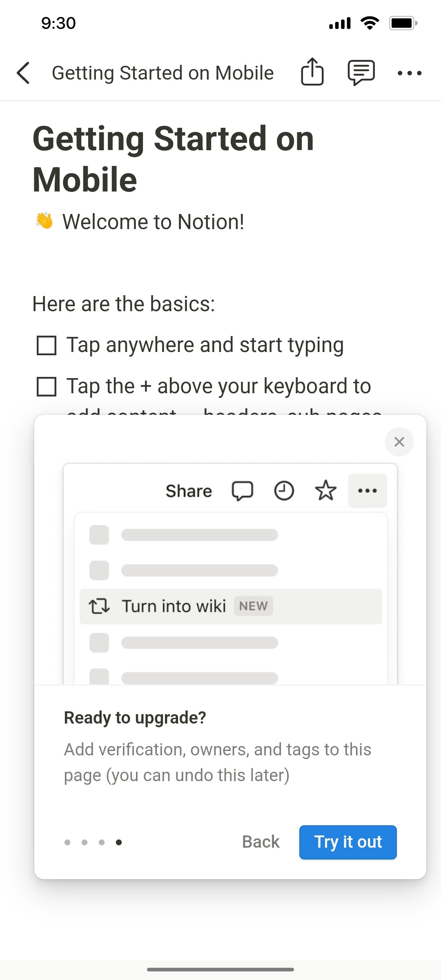Check off the 'Tap the + above your keyboard' to-do
Screen dimensions: 441x980
click(47, 386)
